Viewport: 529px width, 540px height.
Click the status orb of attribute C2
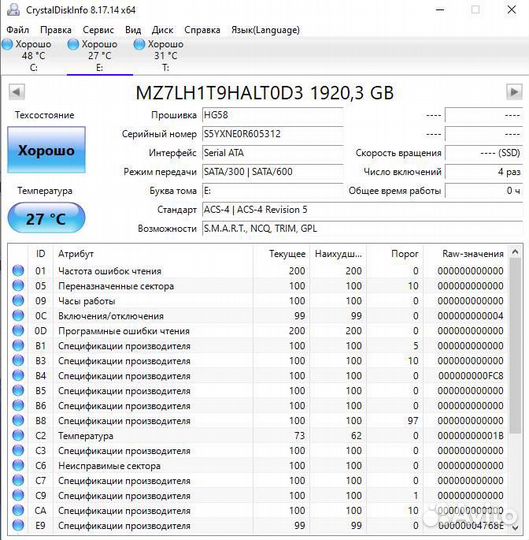pyautogui.click(x=18, y=436)
